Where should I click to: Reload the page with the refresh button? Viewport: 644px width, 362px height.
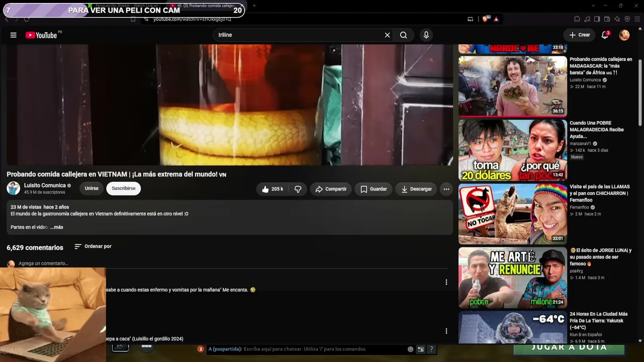(27, 19)
